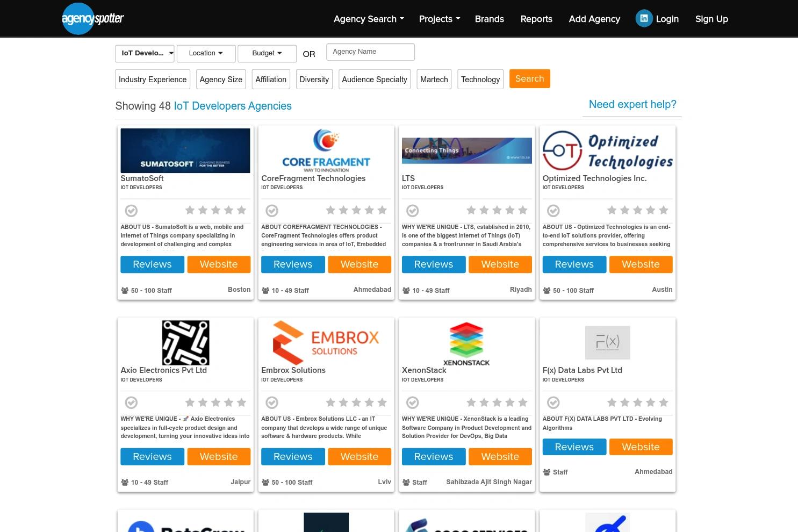Open the Reports page
798x532 pixels.
536,19
